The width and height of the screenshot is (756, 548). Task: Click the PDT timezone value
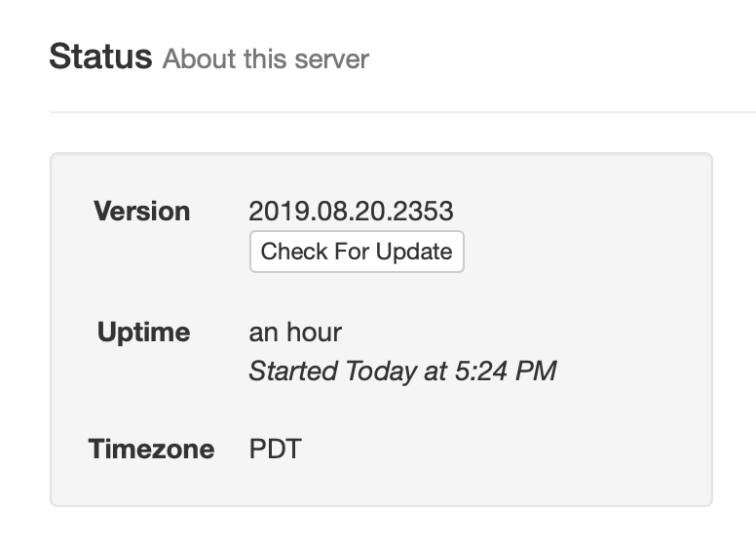coord(276,450)
